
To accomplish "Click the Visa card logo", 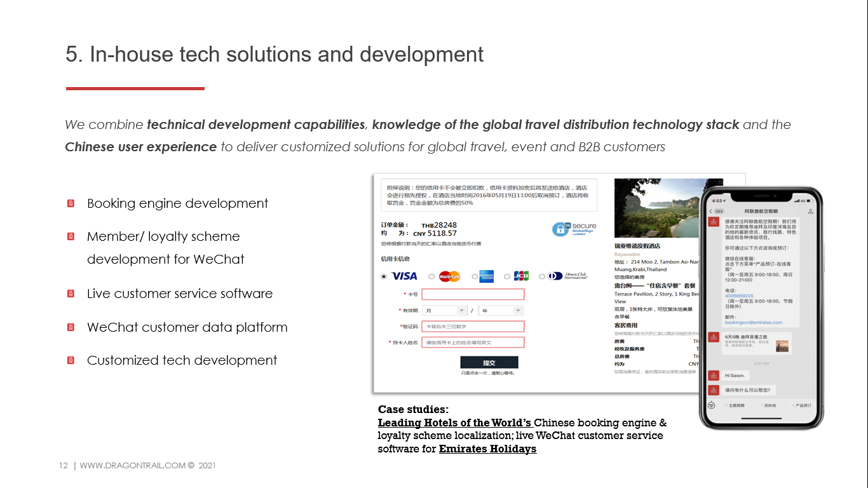I will [404, 276].
